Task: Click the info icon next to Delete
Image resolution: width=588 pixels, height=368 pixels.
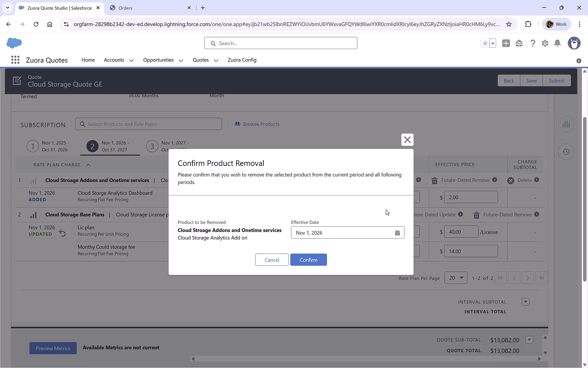Action: coord(536,180)
